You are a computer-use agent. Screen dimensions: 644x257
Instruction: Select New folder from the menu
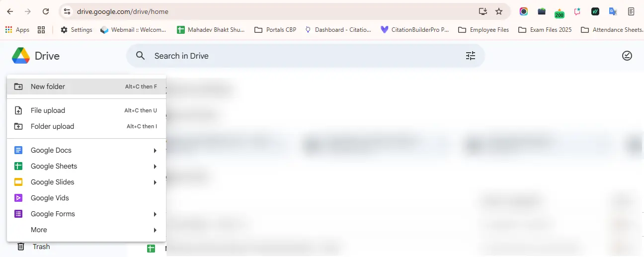(86, 86)
